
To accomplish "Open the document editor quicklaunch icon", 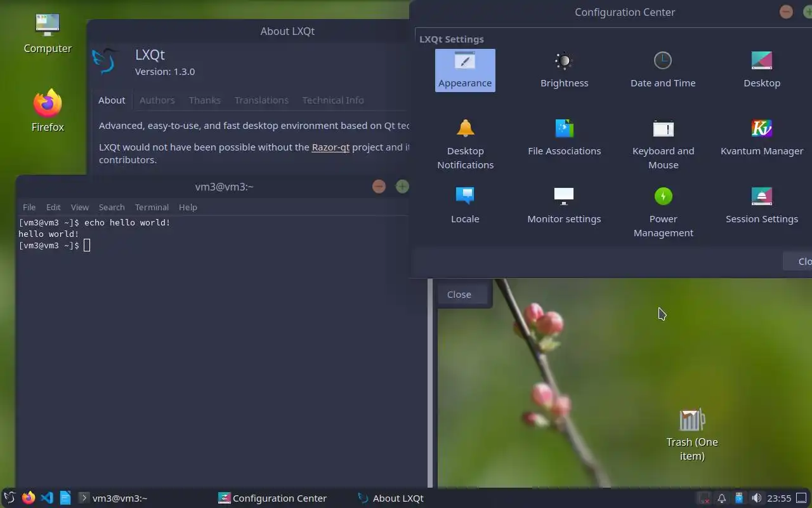I will coord(65,498).
